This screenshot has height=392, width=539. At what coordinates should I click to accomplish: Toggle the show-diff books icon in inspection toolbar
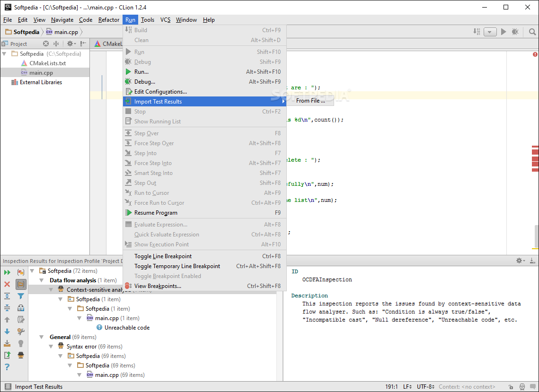21,308
